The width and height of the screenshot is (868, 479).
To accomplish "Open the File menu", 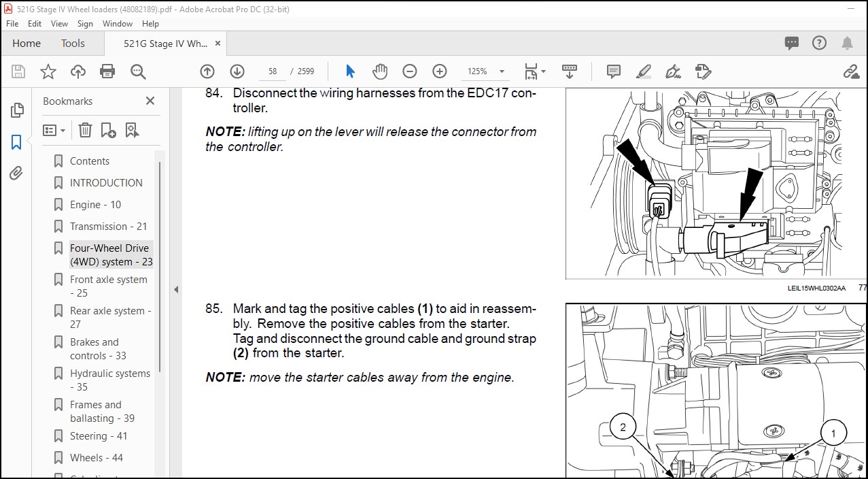I will click(12, 23).
